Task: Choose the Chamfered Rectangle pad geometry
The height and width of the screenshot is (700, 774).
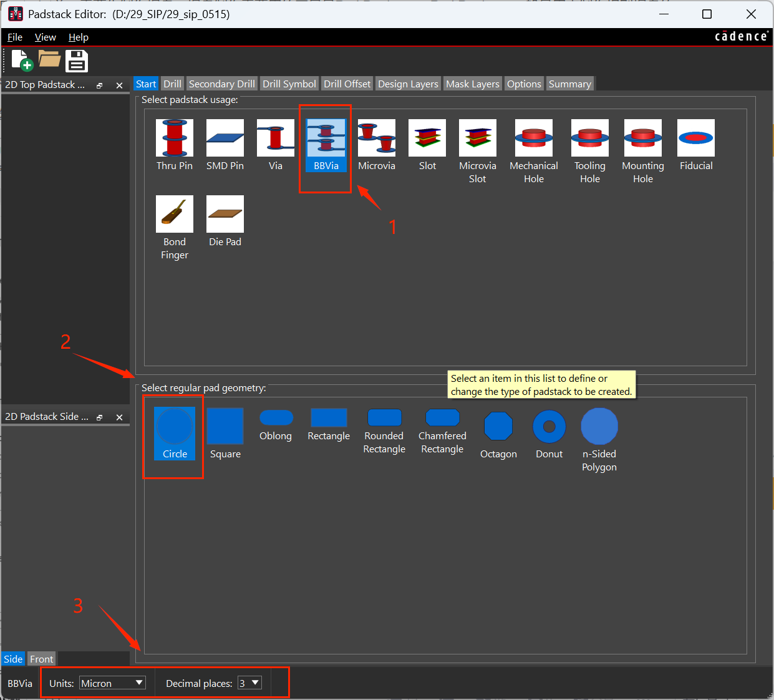Action: [x=442, y=431]
